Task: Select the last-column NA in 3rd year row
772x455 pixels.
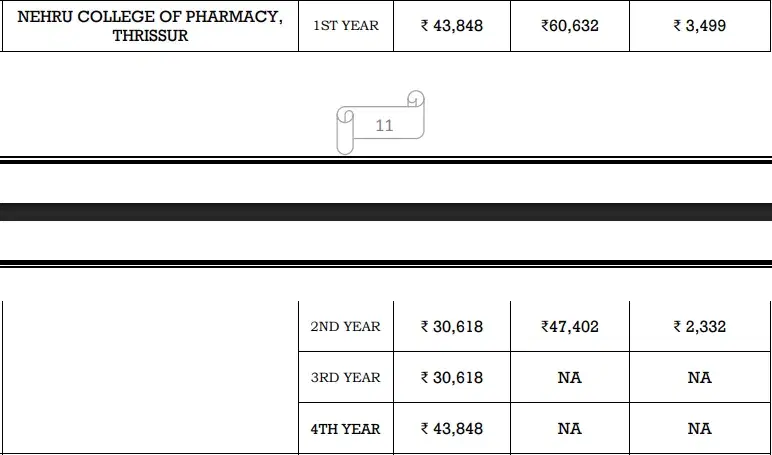Action: (700, 378)
